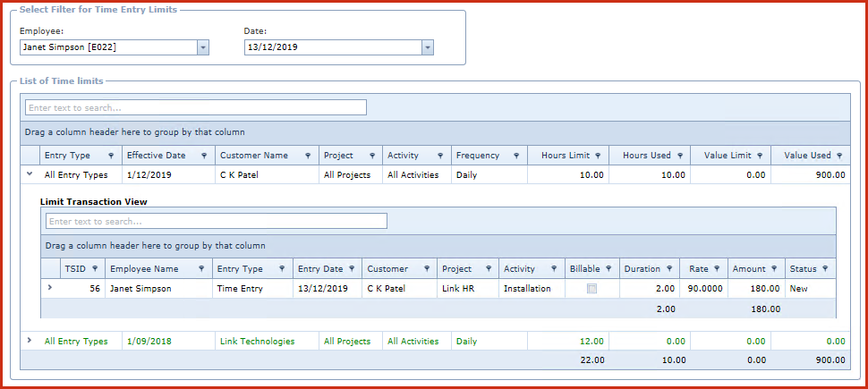Open the Employee dropdown list
Viewport: 868px width, 389px height.
click(x=203, y=47)
